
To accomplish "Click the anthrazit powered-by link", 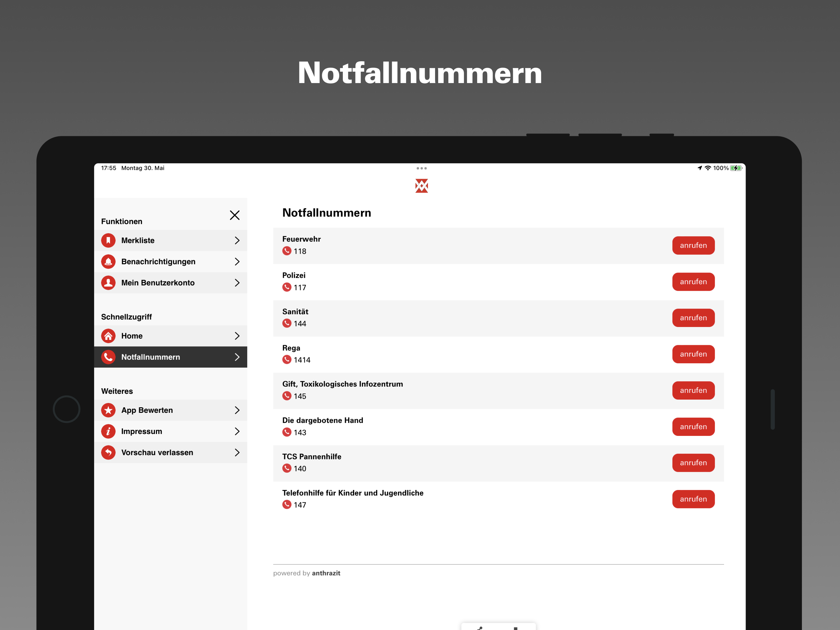I will coord(326,573).
